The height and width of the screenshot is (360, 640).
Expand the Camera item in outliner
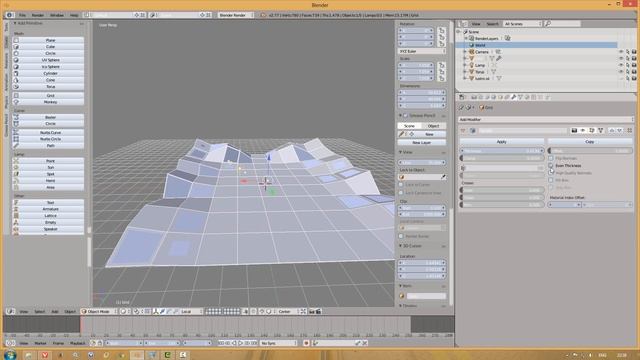coord(464,52)
